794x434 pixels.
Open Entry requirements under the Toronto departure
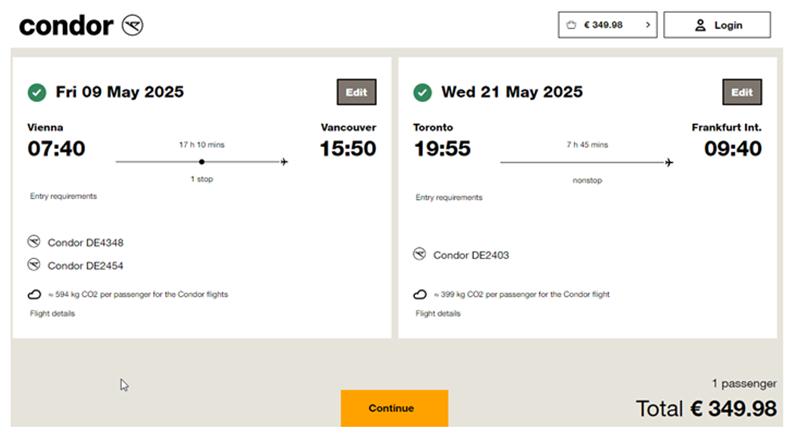(449, 198)
